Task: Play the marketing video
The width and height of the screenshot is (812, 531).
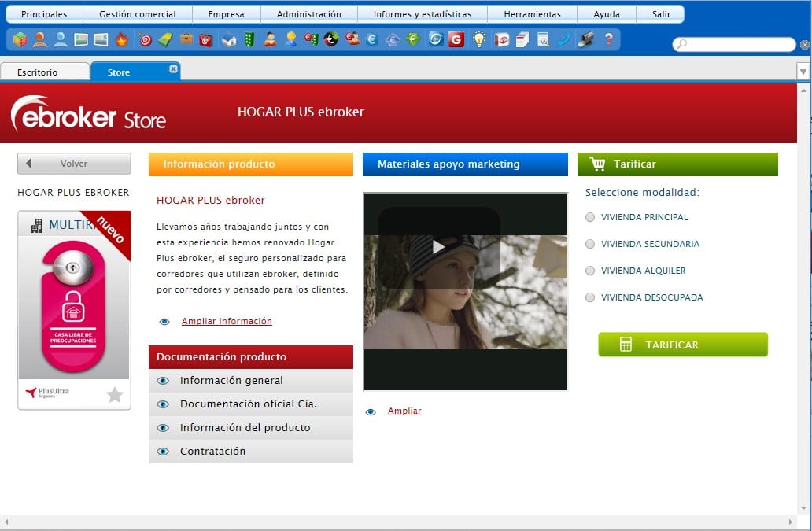Action: (x=438, y=247)
